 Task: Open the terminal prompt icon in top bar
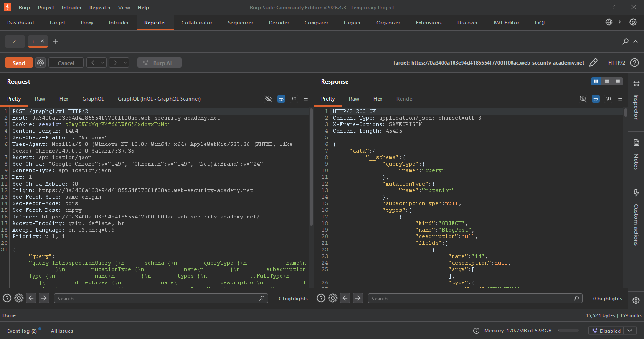point(621,22)
